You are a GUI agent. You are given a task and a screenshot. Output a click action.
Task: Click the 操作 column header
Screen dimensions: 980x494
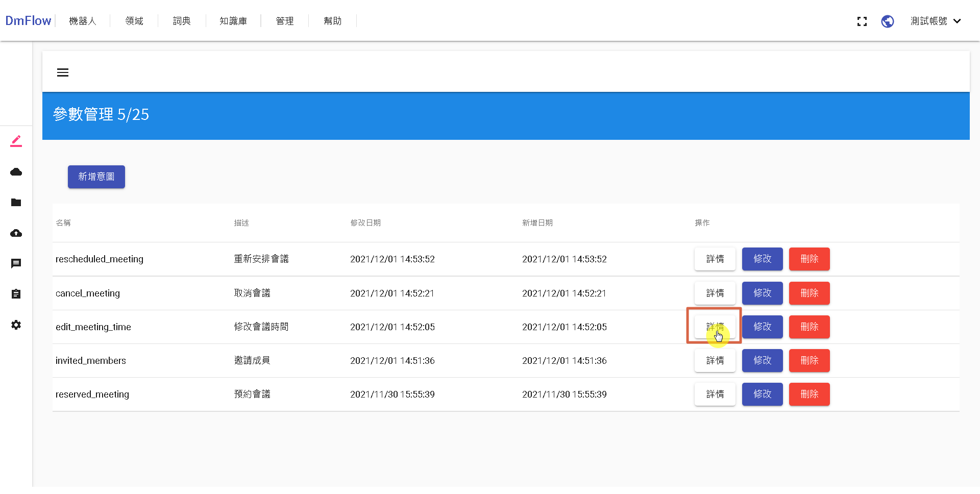click(x=702, y=223)
